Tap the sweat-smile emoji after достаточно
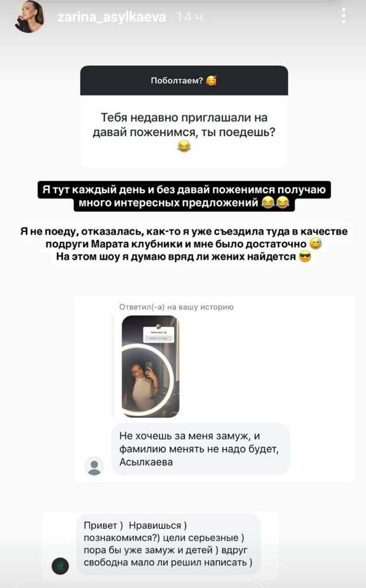This screenshot has height=588, width=366. [316, 244]
